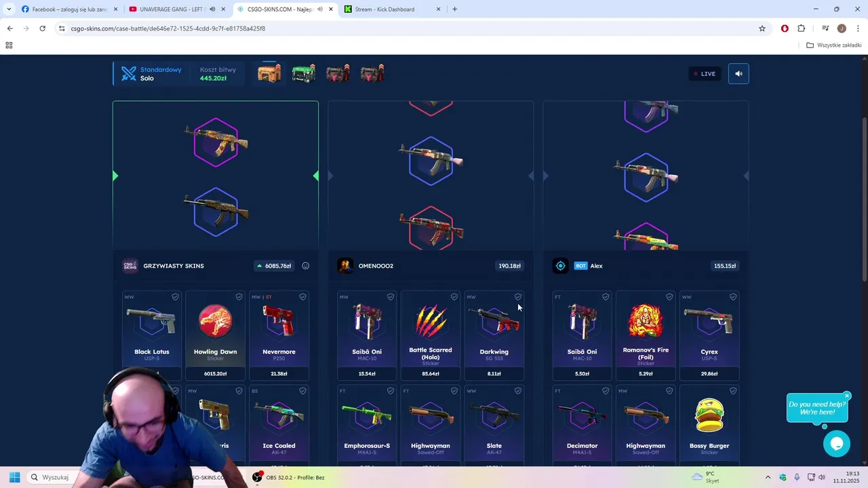Open the green case icon in battle header
Viewport: 868px width, 488px height.
point(304,73)
